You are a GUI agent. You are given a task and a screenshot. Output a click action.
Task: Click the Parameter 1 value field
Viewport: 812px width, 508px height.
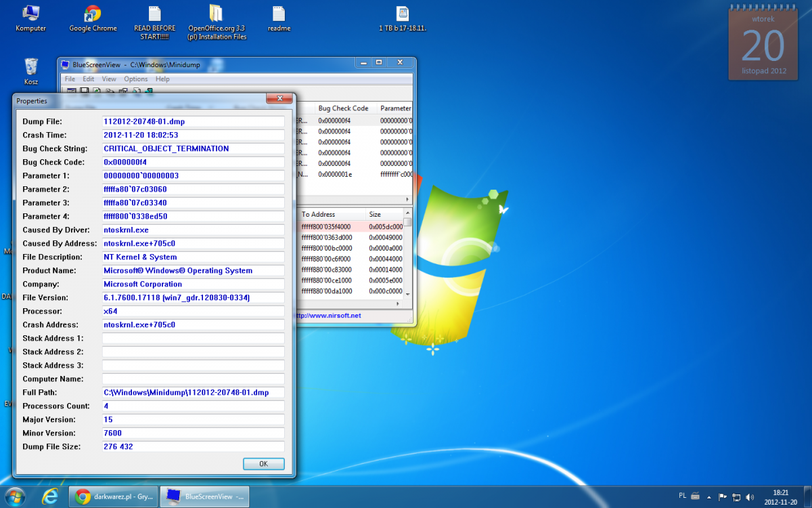pyautogui.click(x=194, y=175)
